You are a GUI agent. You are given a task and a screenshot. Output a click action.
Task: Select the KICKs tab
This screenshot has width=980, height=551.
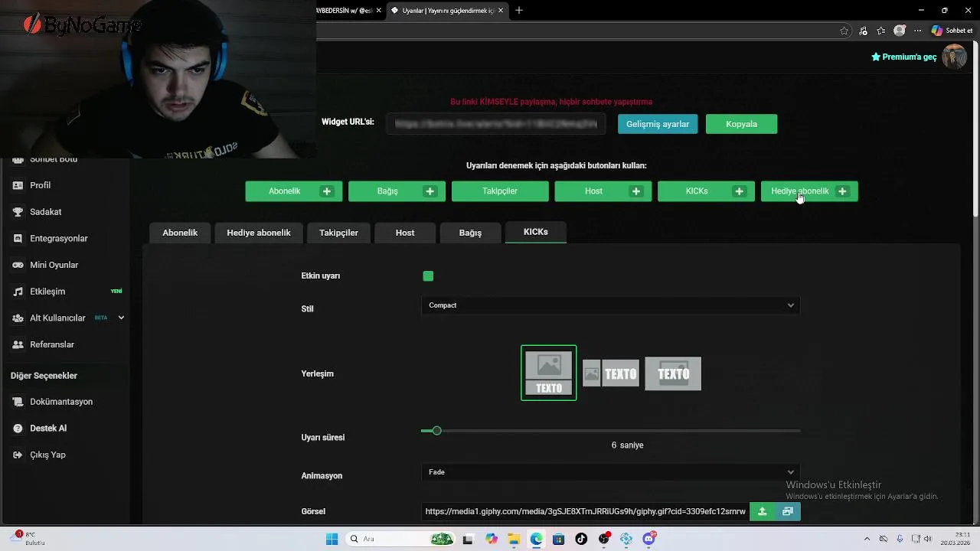tap(536, 232)
